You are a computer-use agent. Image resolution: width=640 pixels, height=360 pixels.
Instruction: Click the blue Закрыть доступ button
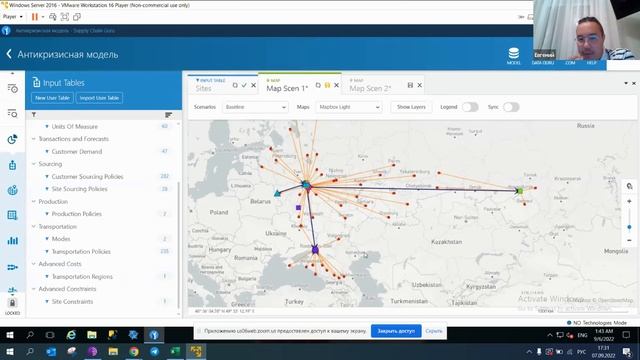coord(396,331)
